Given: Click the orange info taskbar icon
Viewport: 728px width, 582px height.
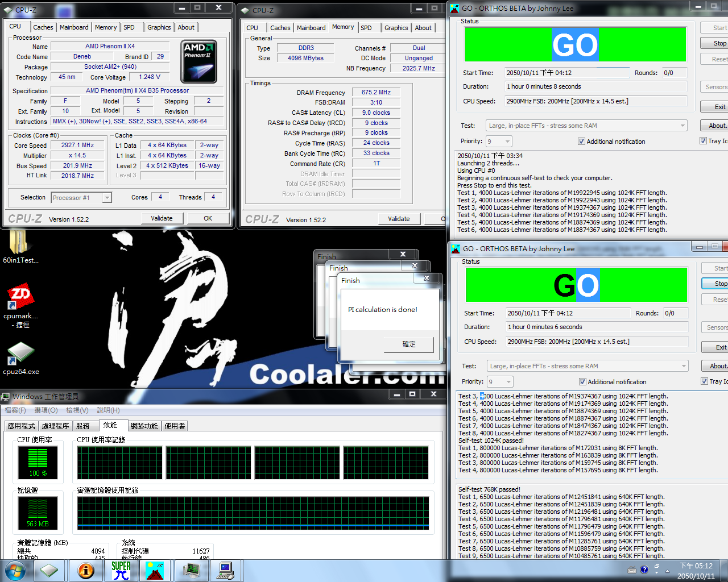Looking at the screenshot, I should pos(86,571).
